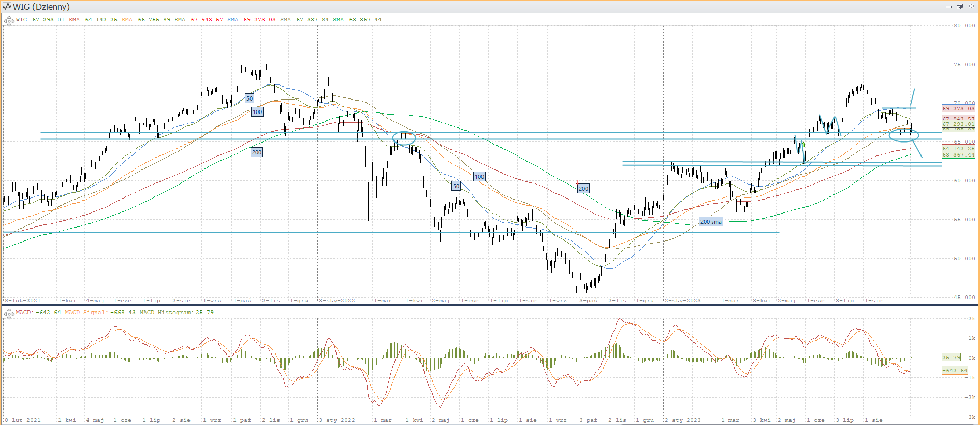
Task: Select the blue SMA 69 273.03 legend entry
Action: tap(251, 20)
